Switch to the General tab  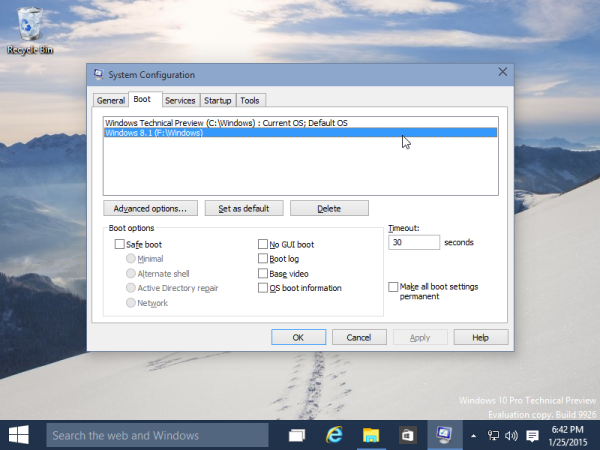pyautogui.click(x=111, y=100)
